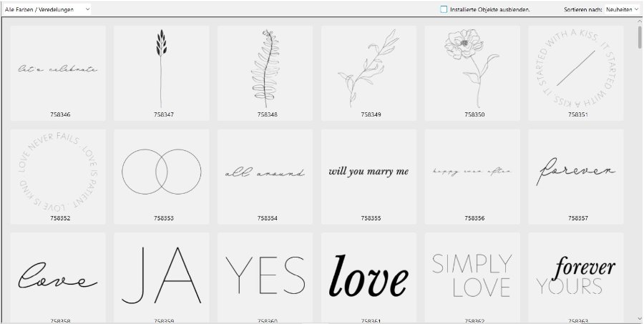Select leafy branch line-art clipart 758349
The height and width of the screenshot is (324, 644).
(x=369, y=73)
